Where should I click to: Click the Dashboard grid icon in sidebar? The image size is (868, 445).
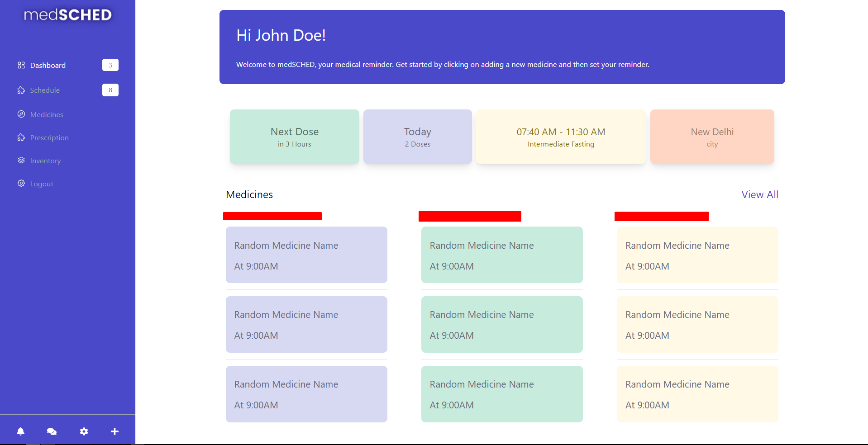pos(21,65)
